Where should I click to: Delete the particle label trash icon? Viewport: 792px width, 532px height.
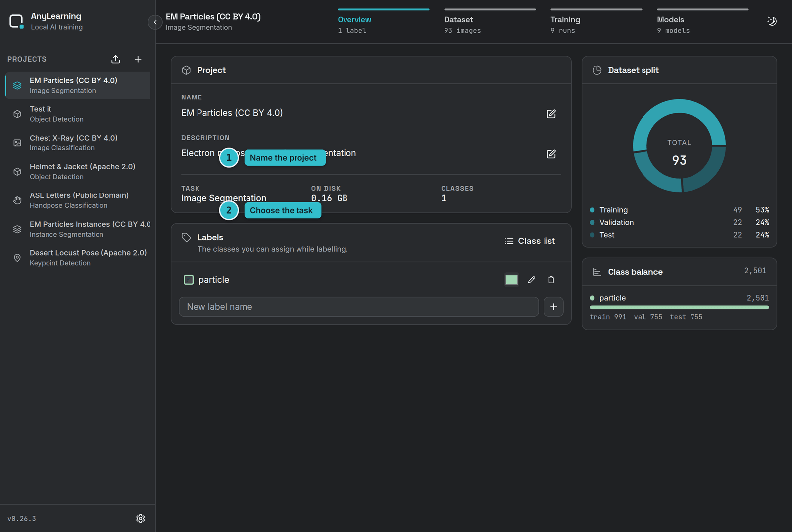551,280
